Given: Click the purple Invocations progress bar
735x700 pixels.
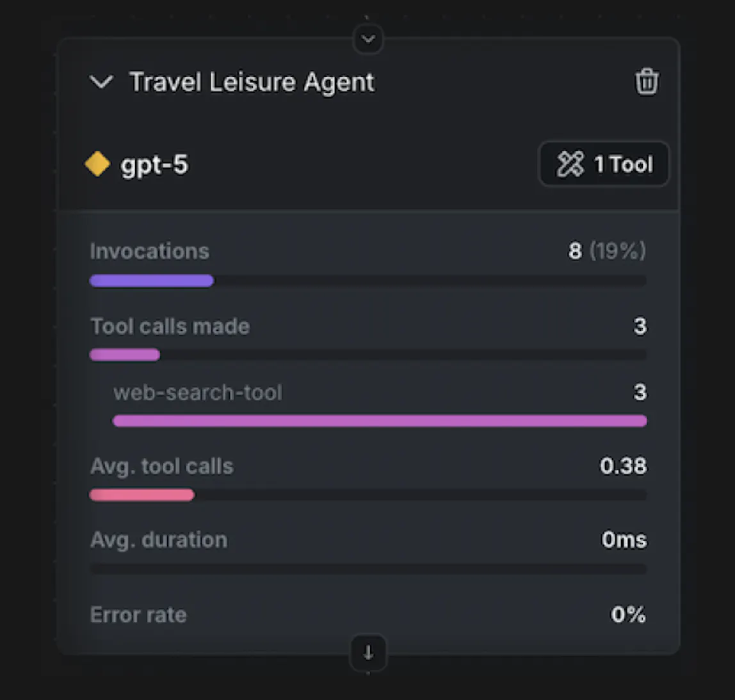Looking at the screenshot, I should coord(152,281).
